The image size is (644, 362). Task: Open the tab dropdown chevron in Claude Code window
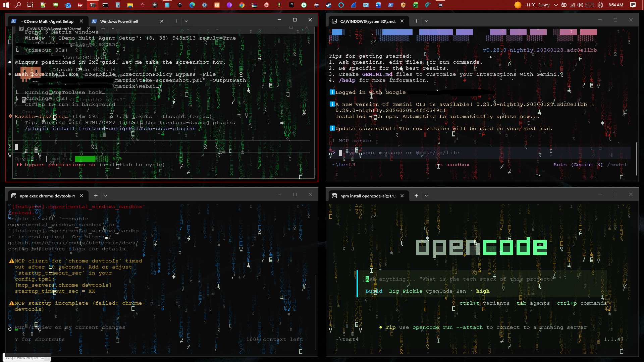point(186,21)
